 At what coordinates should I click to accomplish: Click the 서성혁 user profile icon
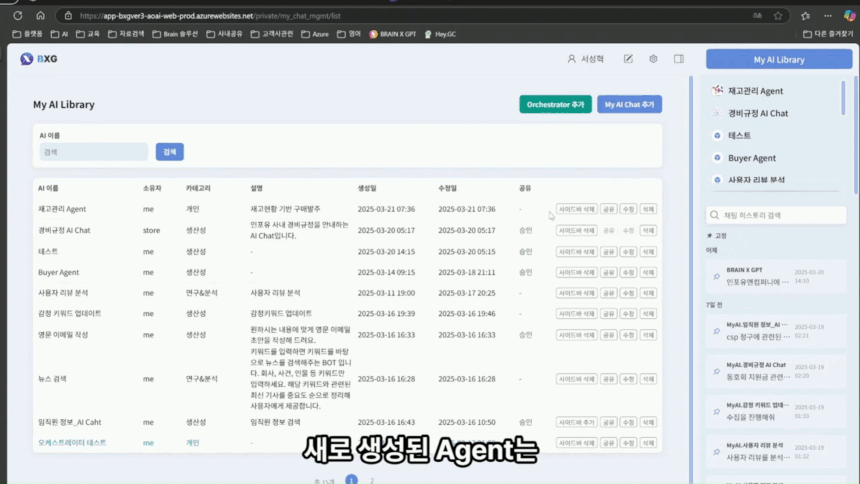tap(572, 59)
